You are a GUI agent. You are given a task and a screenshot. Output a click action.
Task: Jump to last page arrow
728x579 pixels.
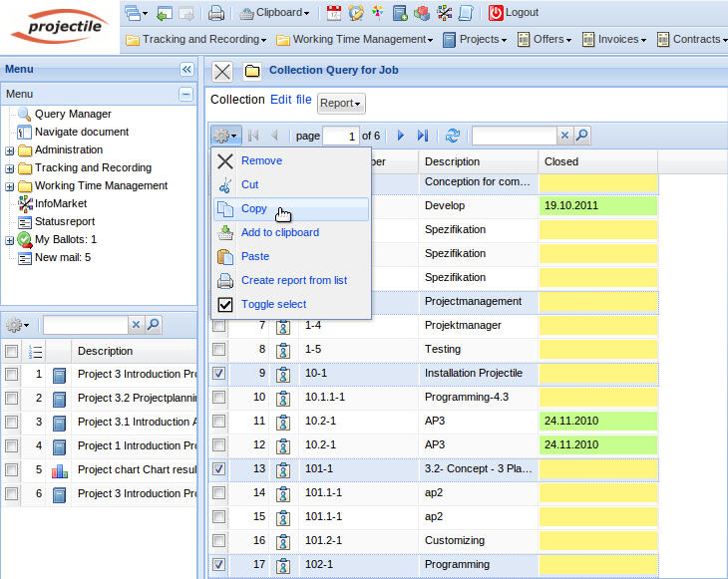423,136
